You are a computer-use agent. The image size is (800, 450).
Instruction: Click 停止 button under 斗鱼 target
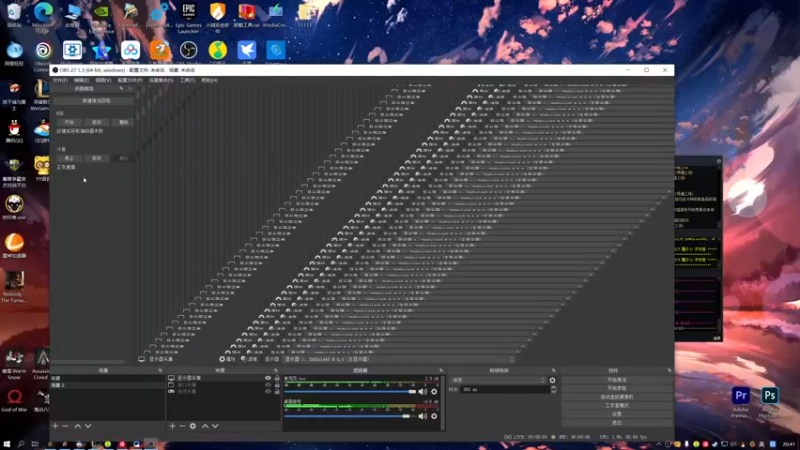(x=69, y=158)
